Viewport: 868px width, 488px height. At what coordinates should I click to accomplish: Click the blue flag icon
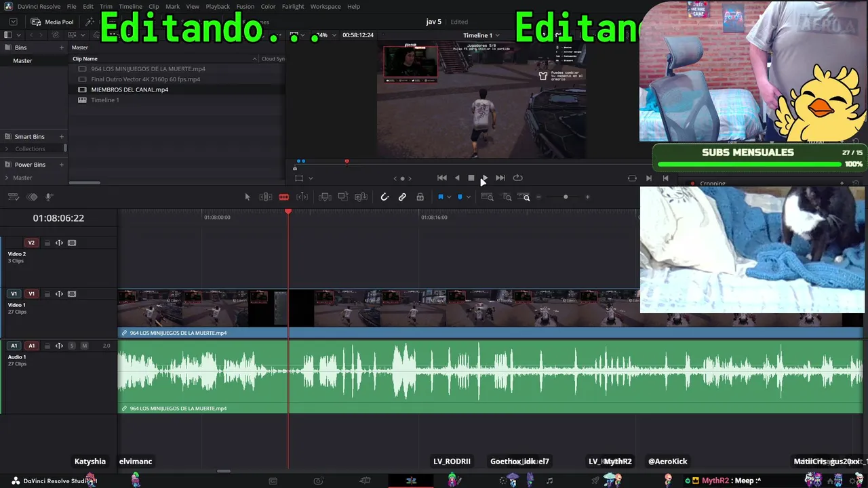coord(441,197)
